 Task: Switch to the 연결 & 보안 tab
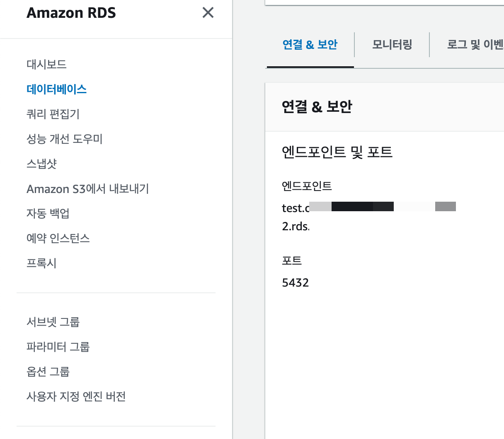pyautogui.click(x=310, y=45)
